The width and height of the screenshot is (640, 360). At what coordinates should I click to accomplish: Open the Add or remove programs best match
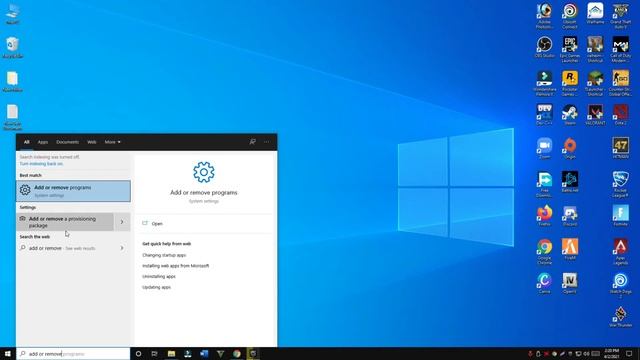(x=73, y=191)
